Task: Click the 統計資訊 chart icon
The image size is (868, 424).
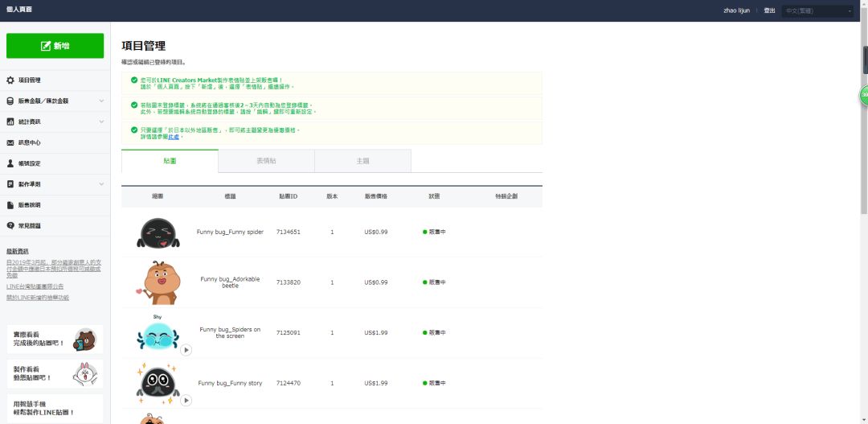Action: click(x=10, y=121)
